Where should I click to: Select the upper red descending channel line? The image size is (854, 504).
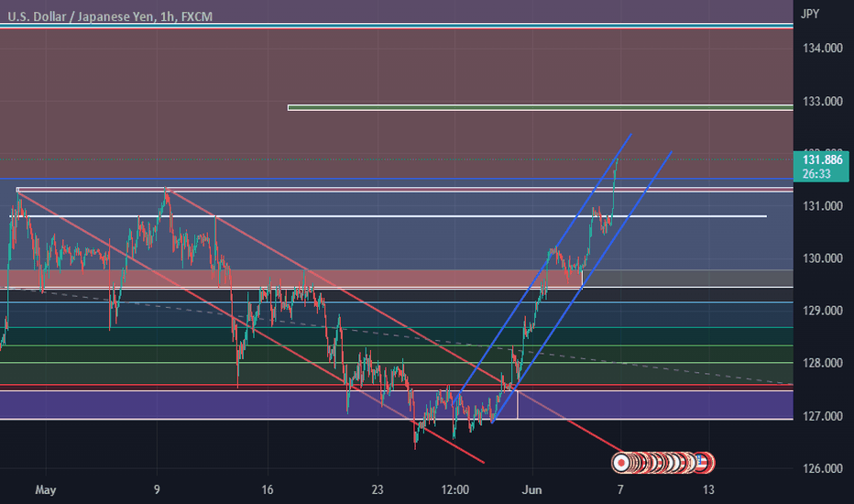(392, 323)
